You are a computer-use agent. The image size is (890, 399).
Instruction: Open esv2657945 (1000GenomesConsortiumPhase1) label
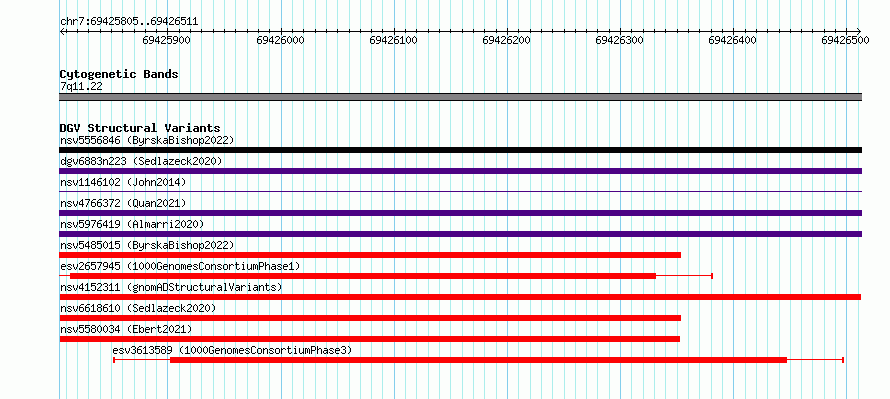coord(180,266)
